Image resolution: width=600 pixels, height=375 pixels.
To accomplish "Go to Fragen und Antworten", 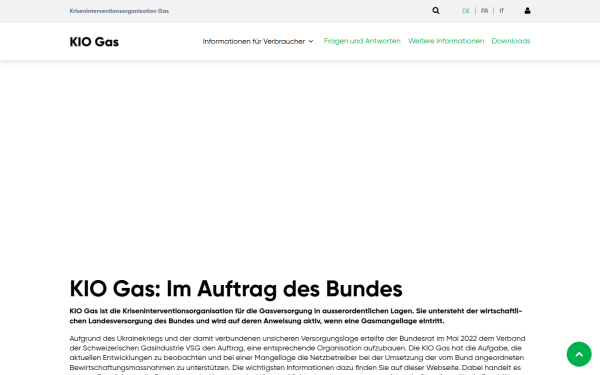I will point(362,41).
